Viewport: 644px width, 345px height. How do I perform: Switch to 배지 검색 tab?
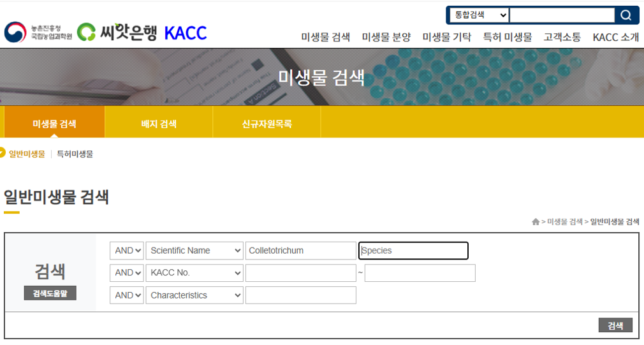coord(159,122)
